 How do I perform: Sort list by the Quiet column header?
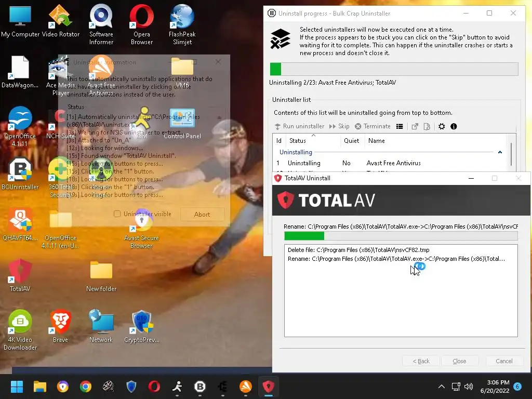[352, 141]
